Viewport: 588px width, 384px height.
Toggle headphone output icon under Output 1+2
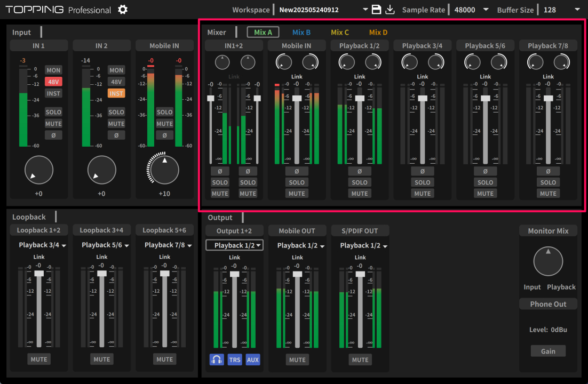(x=217, y=359)
